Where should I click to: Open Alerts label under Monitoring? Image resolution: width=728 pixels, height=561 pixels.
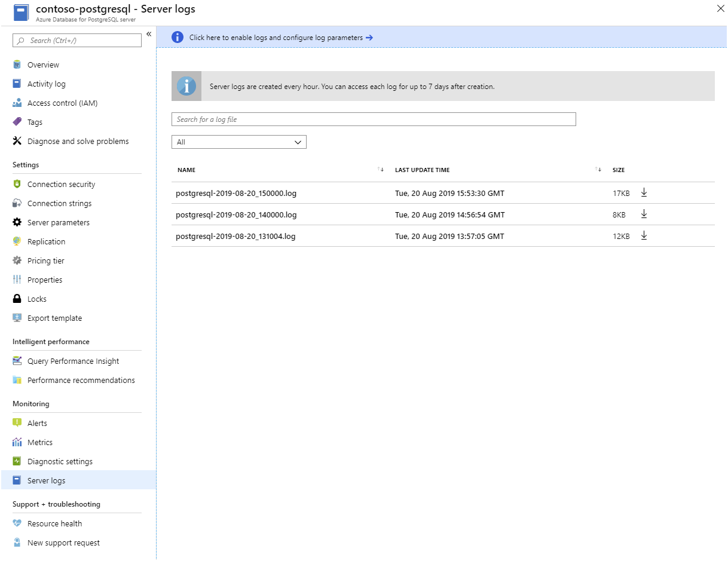(37, 423)
